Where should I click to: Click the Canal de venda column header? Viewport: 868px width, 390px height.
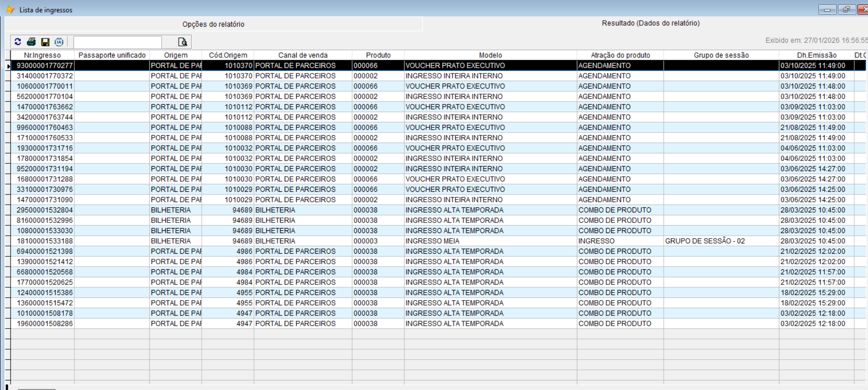tap(303, 55)
